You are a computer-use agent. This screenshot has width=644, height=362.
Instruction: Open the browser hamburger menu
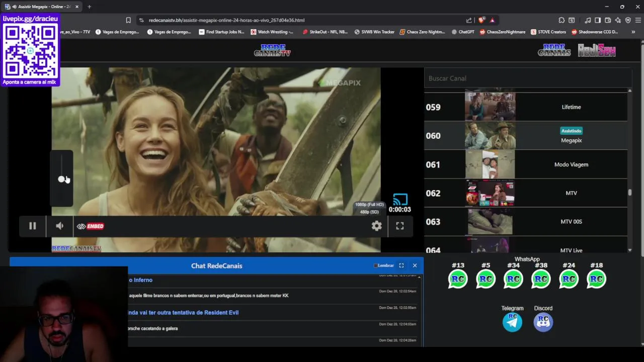[638, 20]
